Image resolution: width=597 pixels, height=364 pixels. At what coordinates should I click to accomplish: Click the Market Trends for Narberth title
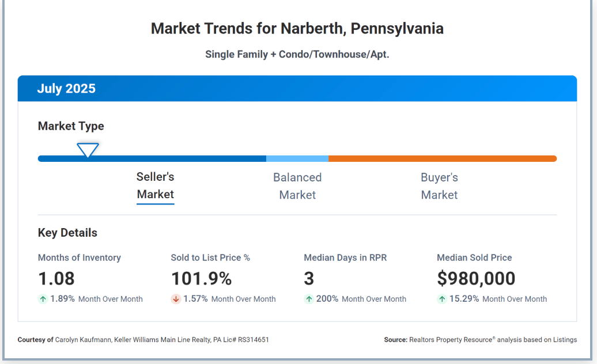pyautogui.click(x=297, y=29)
